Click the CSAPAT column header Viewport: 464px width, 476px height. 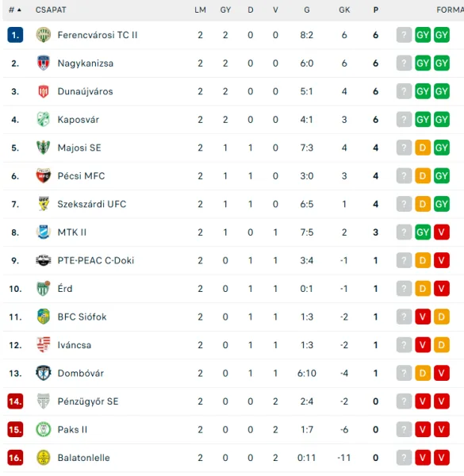tap(51, 10)
